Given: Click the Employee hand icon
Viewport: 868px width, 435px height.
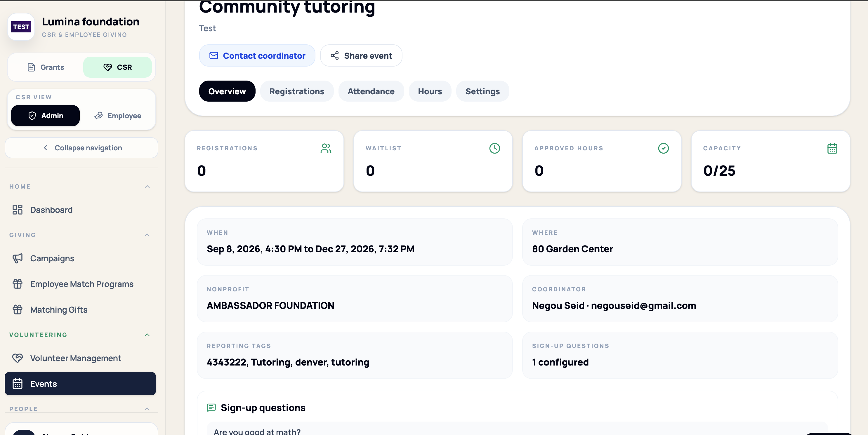Looking at the screenshot, I should coord(98,116).
